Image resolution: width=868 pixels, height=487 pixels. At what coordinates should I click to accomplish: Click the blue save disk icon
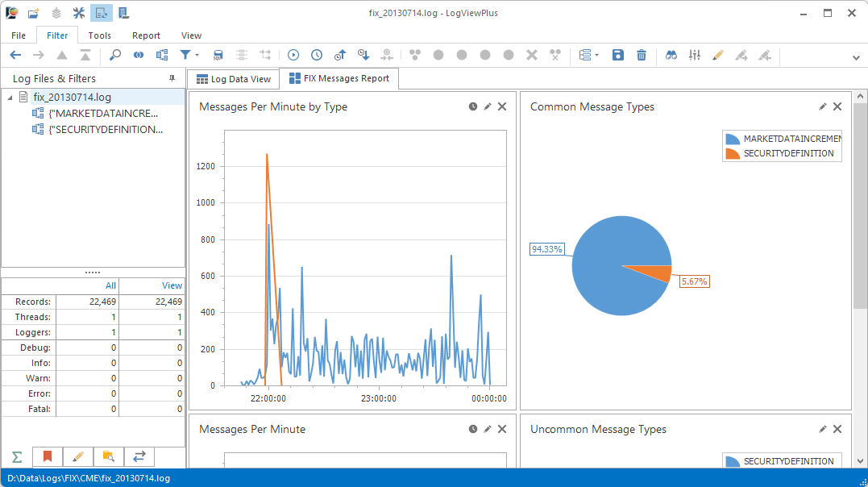pos(618,55)
